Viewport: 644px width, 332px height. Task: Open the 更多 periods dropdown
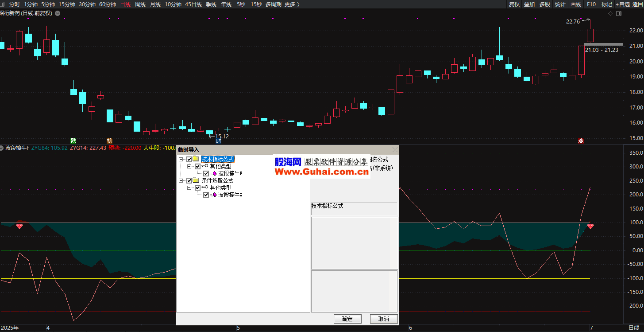point(292,4)
